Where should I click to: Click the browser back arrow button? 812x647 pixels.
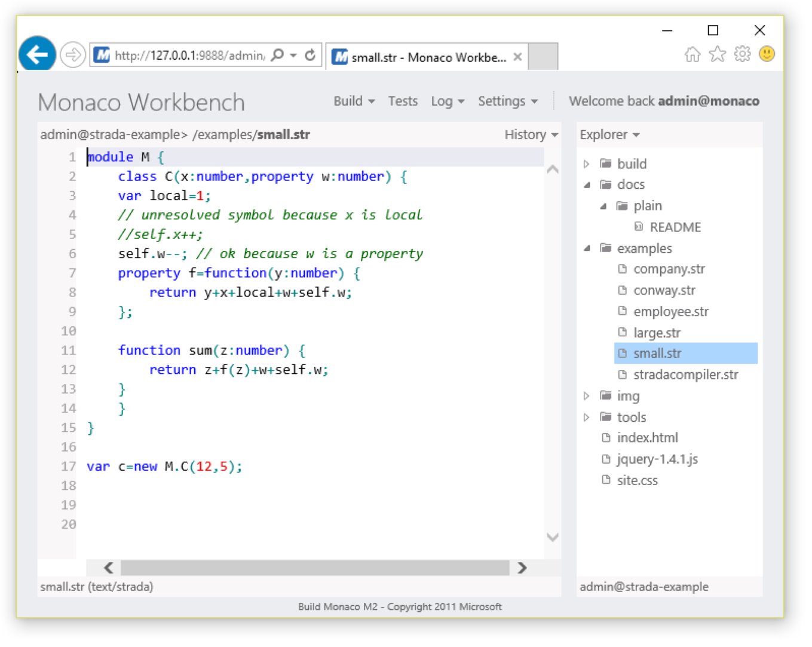click(37, 55)
